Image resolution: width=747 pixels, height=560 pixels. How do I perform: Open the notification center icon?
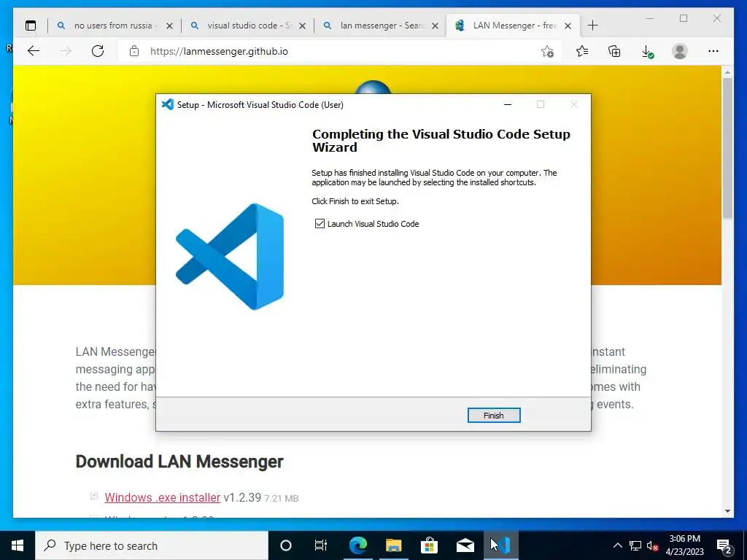[x=724, y=546]
